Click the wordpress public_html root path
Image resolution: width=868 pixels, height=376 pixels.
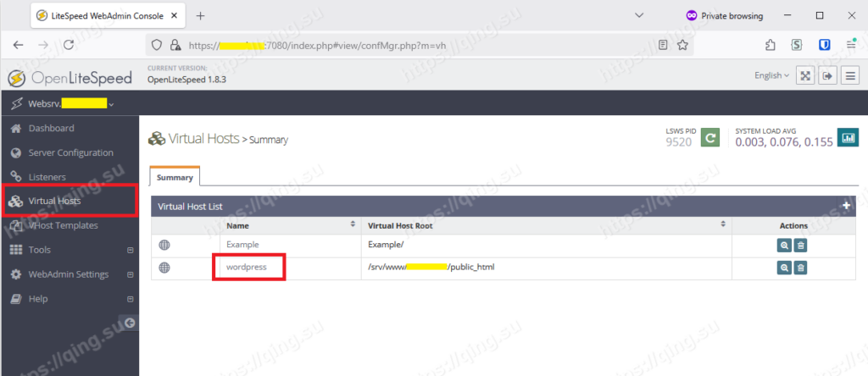pyautogui.click(x=431, y=267)
